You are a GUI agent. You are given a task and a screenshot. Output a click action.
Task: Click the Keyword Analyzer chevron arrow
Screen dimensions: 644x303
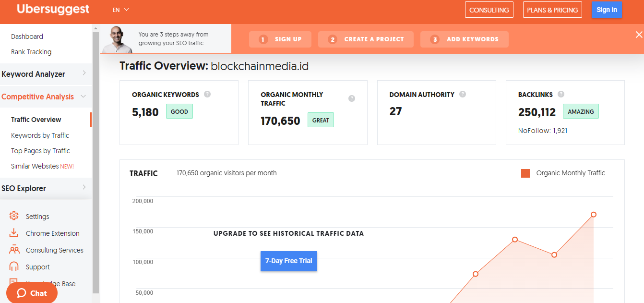coord(84,73)
